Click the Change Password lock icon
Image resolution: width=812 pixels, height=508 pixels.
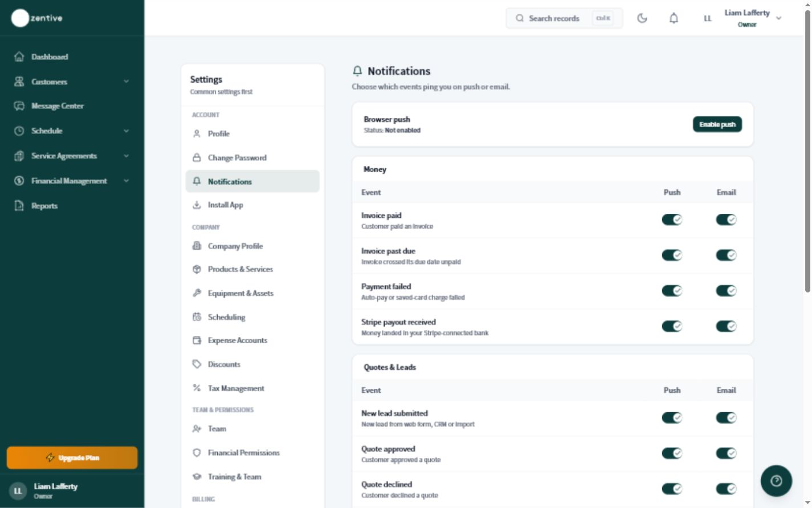(197, 157)
